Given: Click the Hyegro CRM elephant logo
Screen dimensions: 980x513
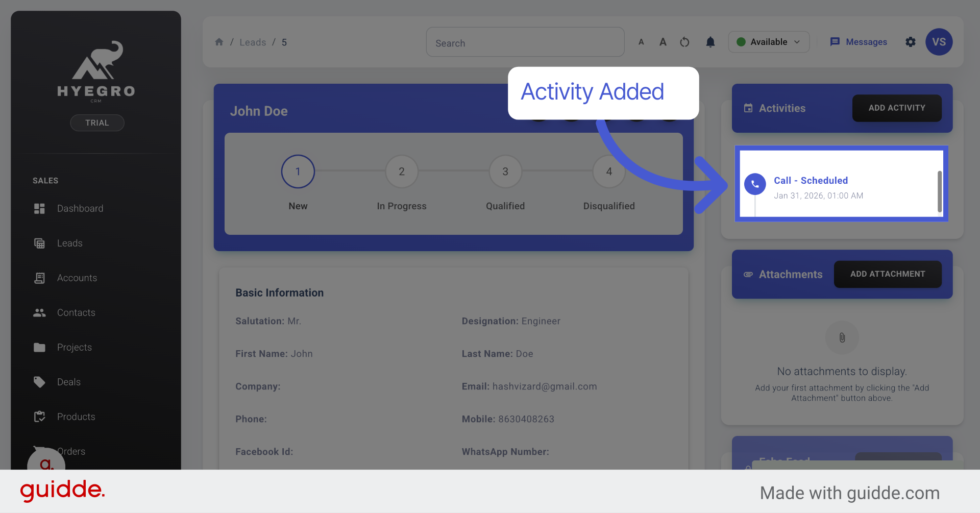Looking at the screenshot, I should pyautogui.click(x=96, y=70).
